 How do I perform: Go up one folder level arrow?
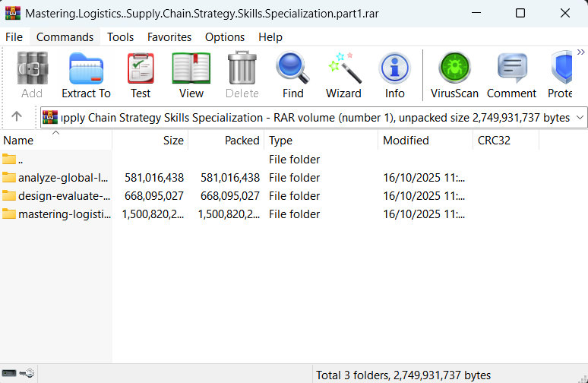[17, 117]
